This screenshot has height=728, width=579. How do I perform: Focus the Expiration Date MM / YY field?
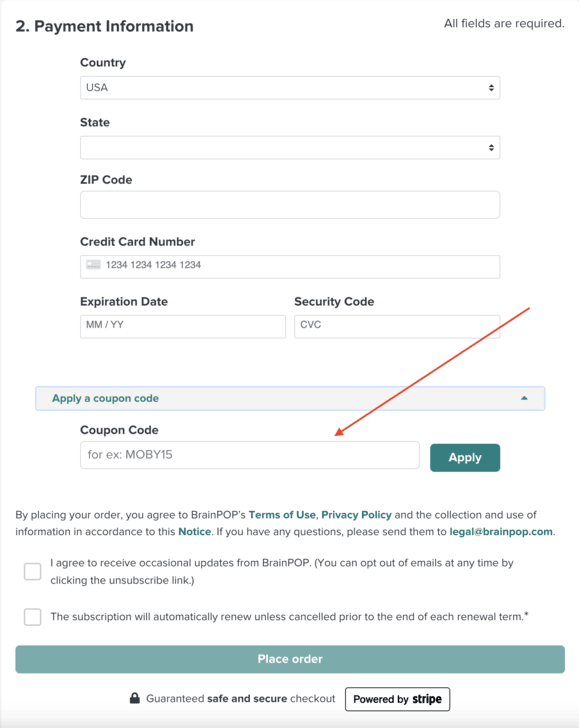(183, 326)
